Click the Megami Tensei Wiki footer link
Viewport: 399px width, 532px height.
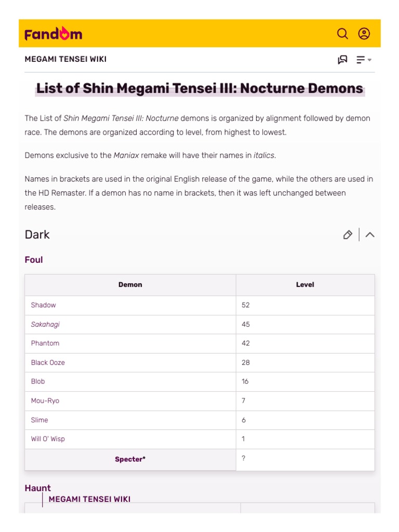(x=89, y=499)
